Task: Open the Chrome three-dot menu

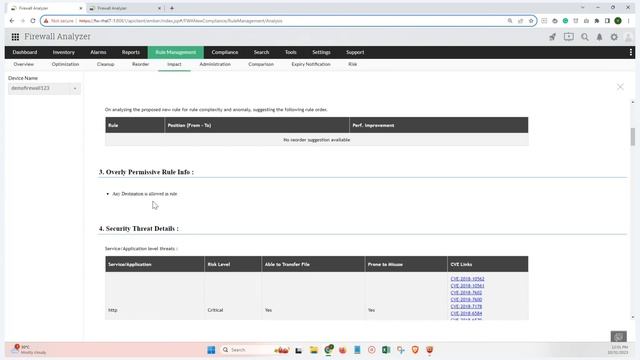Action: point(629,21)
